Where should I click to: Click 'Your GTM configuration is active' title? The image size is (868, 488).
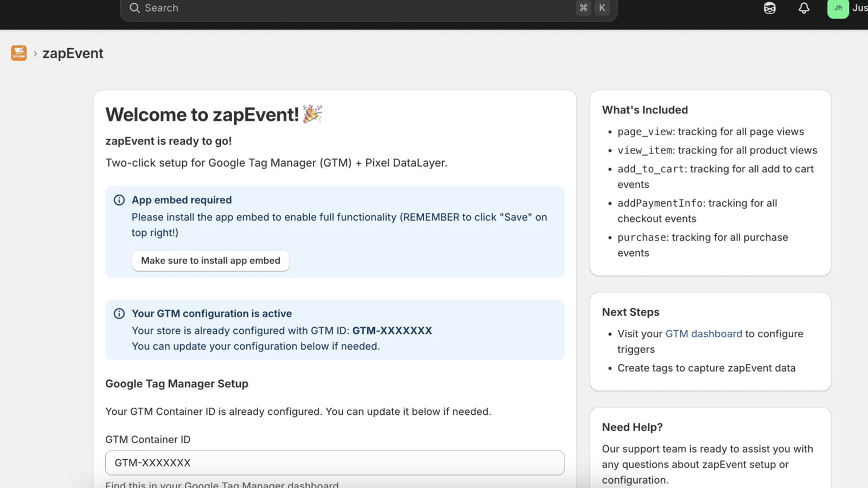click(x=212, y=313)
